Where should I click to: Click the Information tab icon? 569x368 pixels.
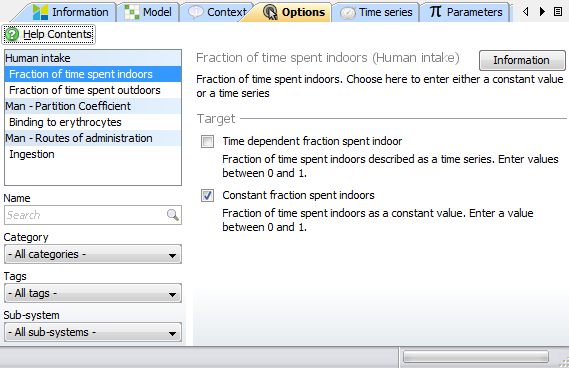(40, 12)
